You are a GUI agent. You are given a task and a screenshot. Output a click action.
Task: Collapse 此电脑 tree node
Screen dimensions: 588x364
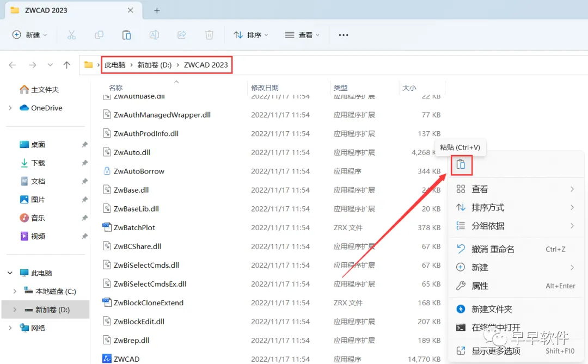pyautogui.click(x=10, y=273)
